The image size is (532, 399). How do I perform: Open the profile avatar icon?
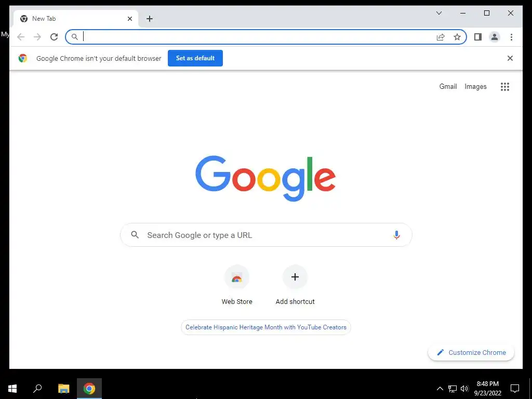pos(495,37)
